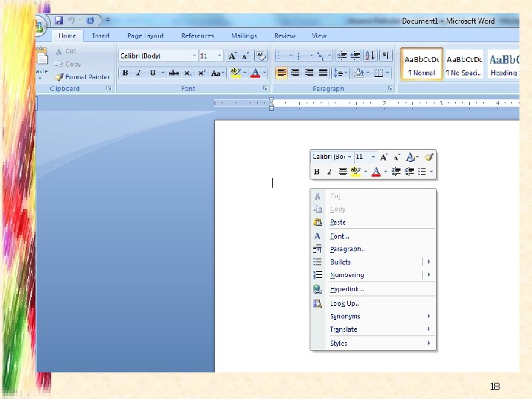Open the Font dialog launcher
The height and width of the screenshot is (399, 532).
click(265, 88)
